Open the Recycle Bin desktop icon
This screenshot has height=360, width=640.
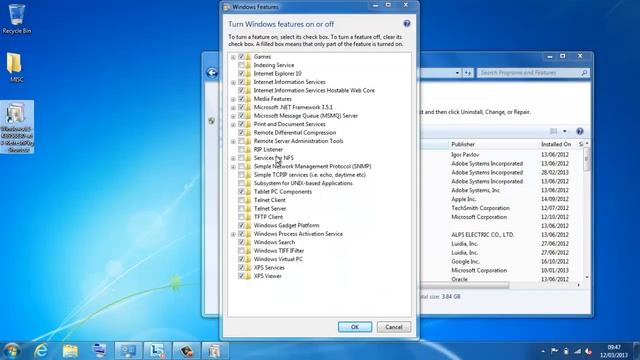[16, 19]
